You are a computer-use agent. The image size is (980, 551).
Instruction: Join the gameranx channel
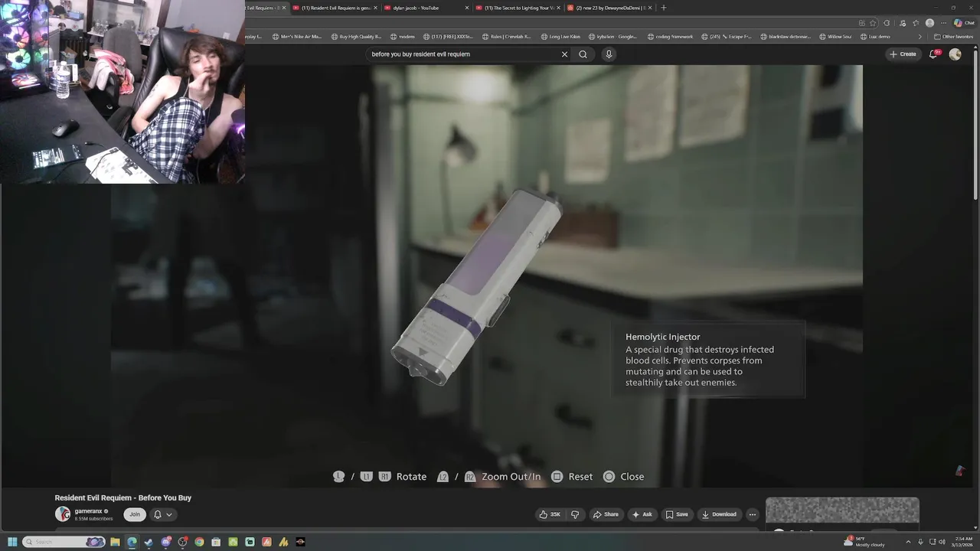(135, 514)
